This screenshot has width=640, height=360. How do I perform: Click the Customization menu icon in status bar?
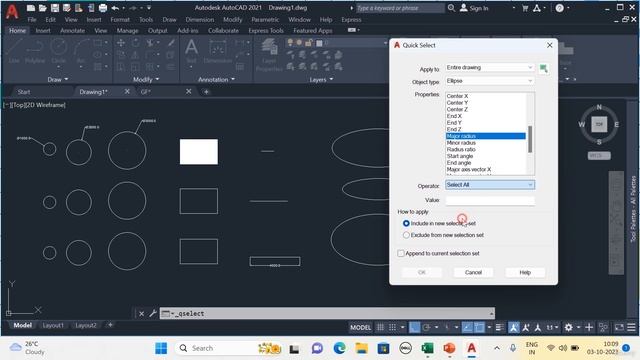pyautogui.click(x=631, y=327)
